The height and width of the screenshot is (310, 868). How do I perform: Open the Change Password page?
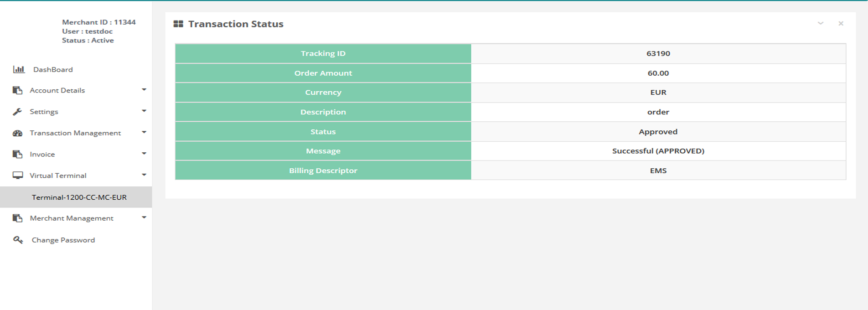coord(63,240)
